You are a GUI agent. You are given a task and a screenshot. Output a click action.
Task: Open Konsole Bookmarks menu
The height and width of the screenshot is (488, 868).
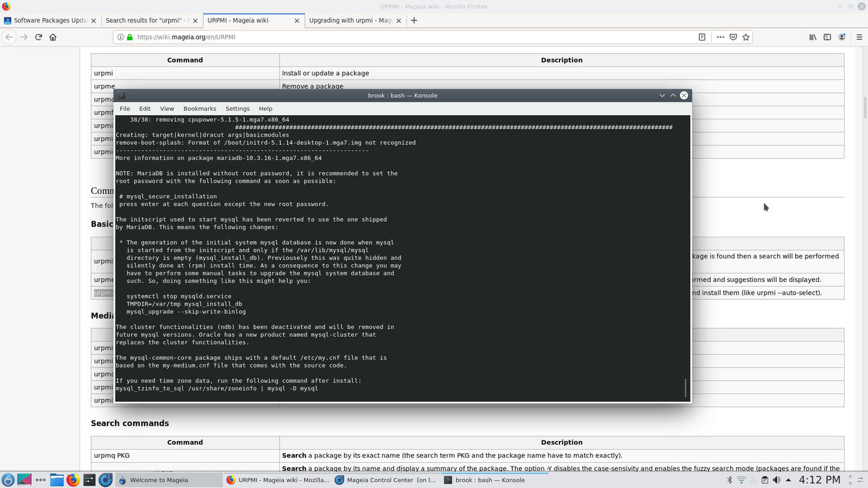click(x=200, y=108)
